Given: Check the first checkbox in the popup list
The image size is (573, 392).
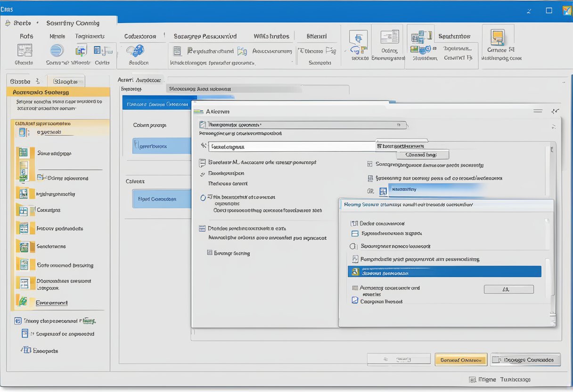Looking at the screenshot, I should [x=354, y=223].
